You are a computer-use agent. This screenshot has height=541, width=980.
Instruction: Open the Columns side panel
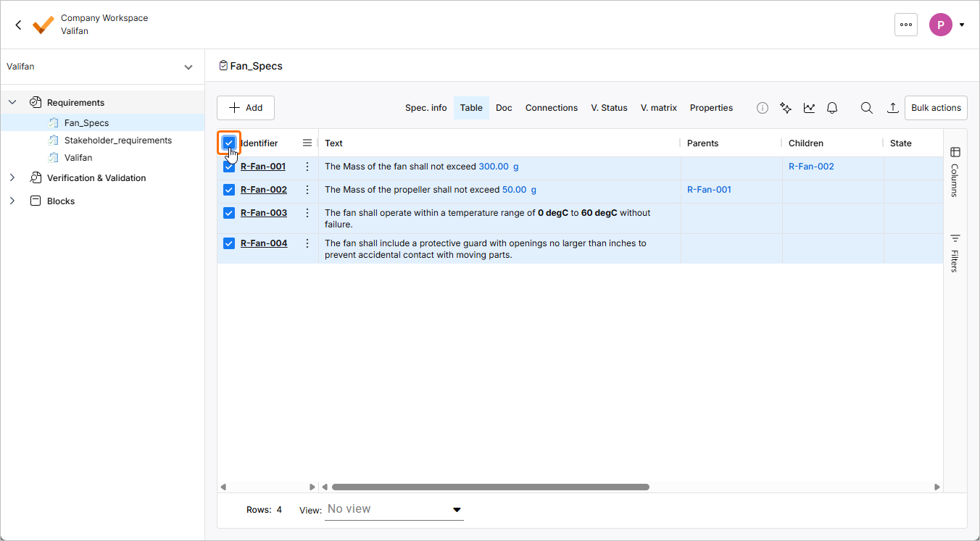[x=955, y=172]
